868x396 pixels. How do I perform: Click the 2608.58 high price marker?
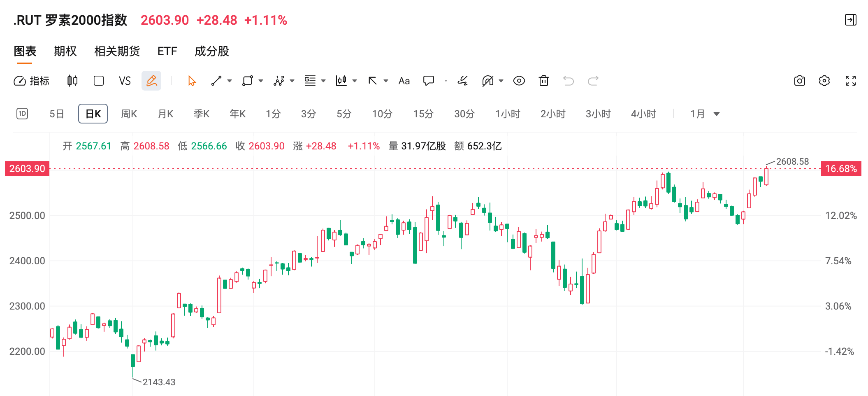[792, 162]
